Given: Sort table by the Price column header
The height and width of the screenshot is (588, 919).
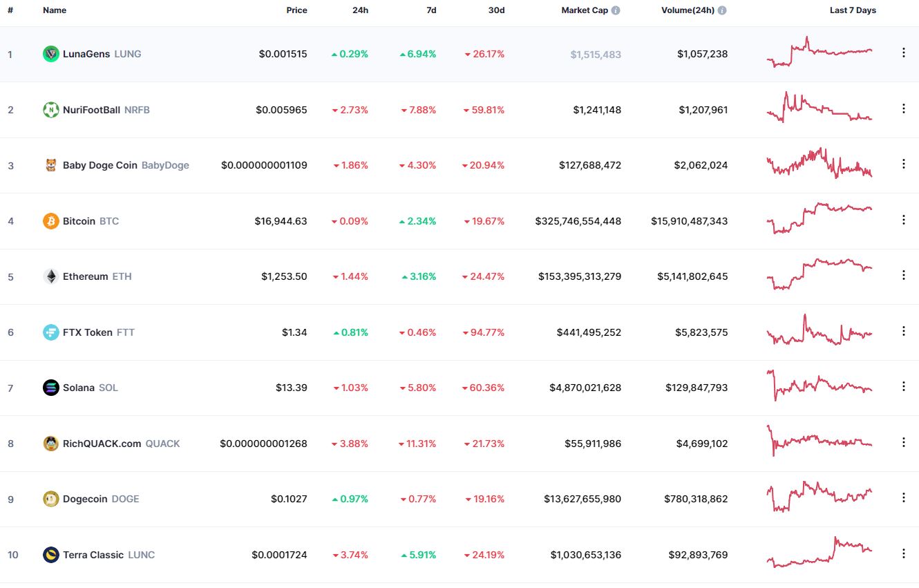Looking at the screenshot, I should 297,10.
